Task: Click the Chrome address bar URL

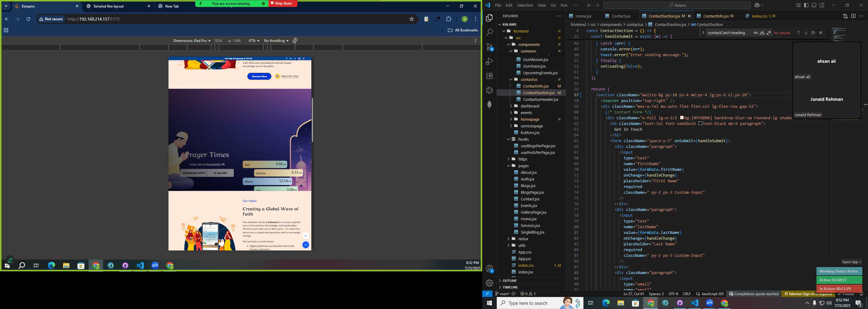Action: coord(93,19)
